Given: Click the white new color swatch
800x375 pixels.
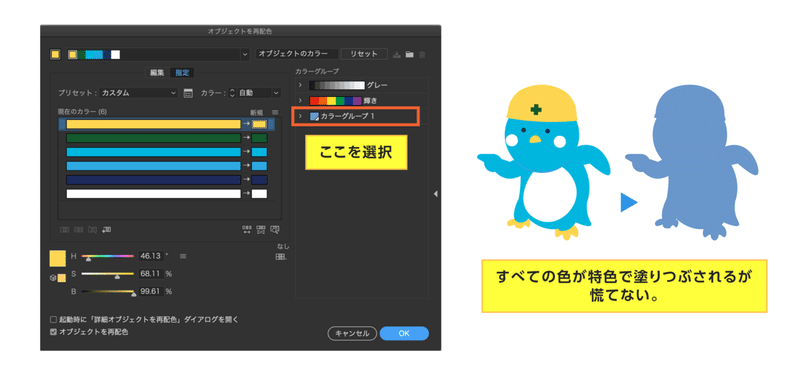Looking at the screenshot, I should pyautogui.click(x=259, y=194).
